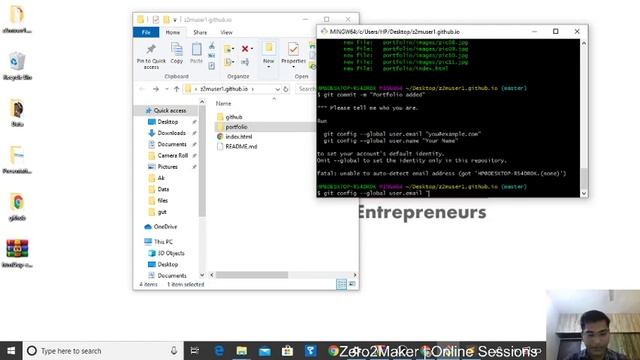The image size is (640, 360).
Task: Click the Paste shortcut icon in Clipboard group
Action: point(211,66)
